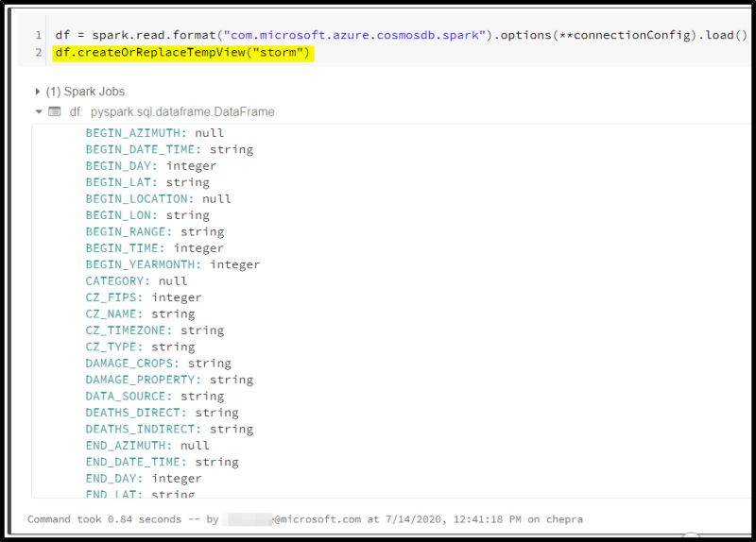756x542 pixels.
Task: Select the DEATHS_DIRECT: string row
Action: click(162, 413)
